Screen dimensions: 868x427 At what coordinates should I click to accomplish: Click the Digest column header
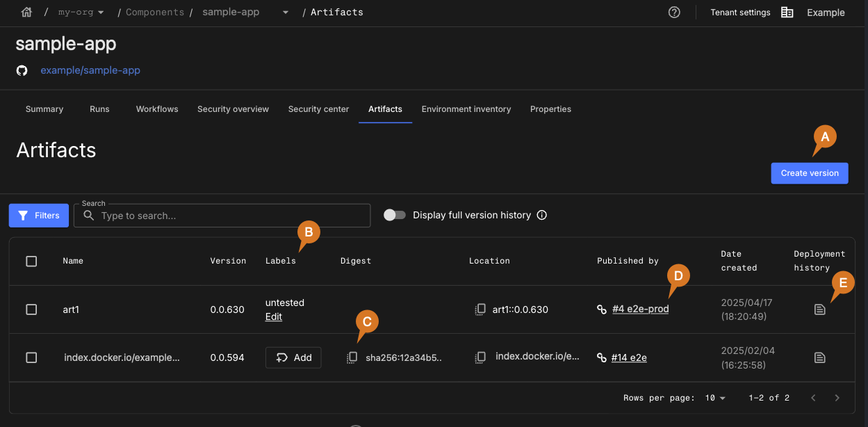356,261
